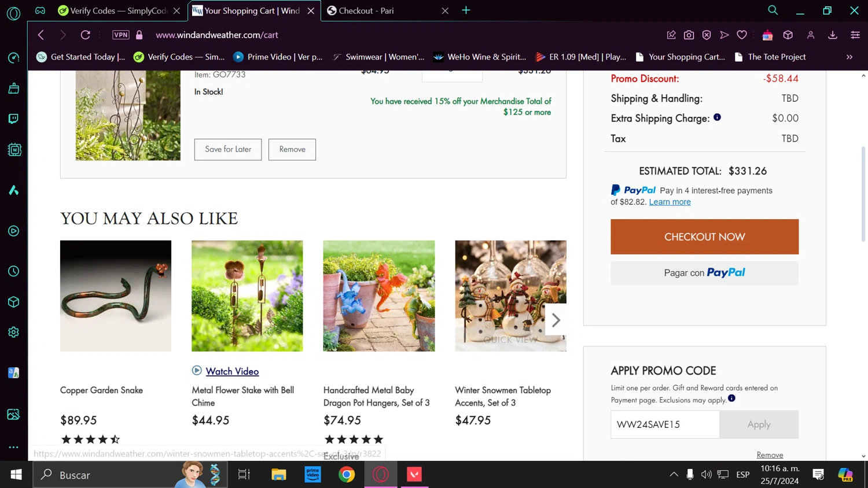
Task: Open the Copper Garden Snake thumbnail
Action: tap(116, 296)
